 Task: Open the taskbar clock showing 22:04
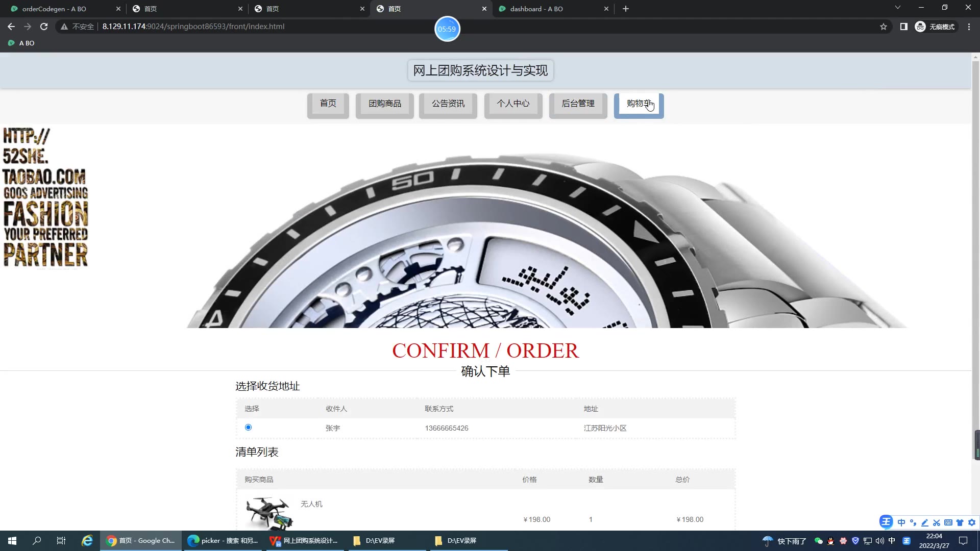pyautogui.click(x=934, y=541)
